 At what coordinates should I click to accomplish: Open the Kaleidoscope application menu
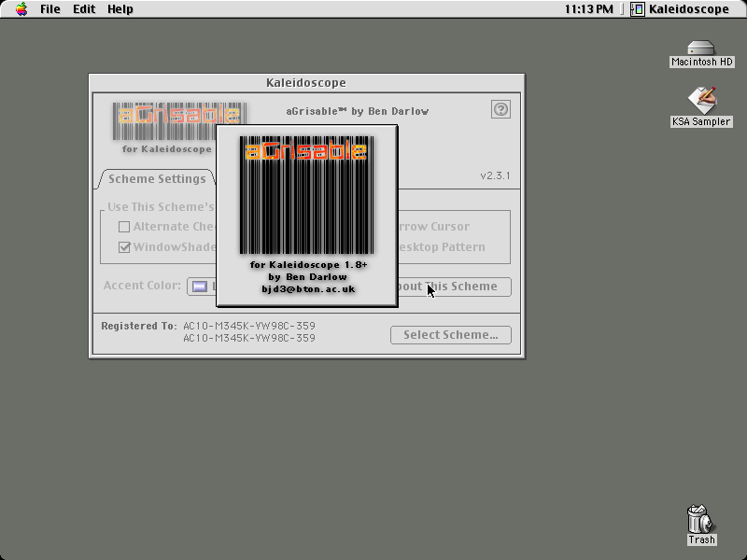(680, 9)
